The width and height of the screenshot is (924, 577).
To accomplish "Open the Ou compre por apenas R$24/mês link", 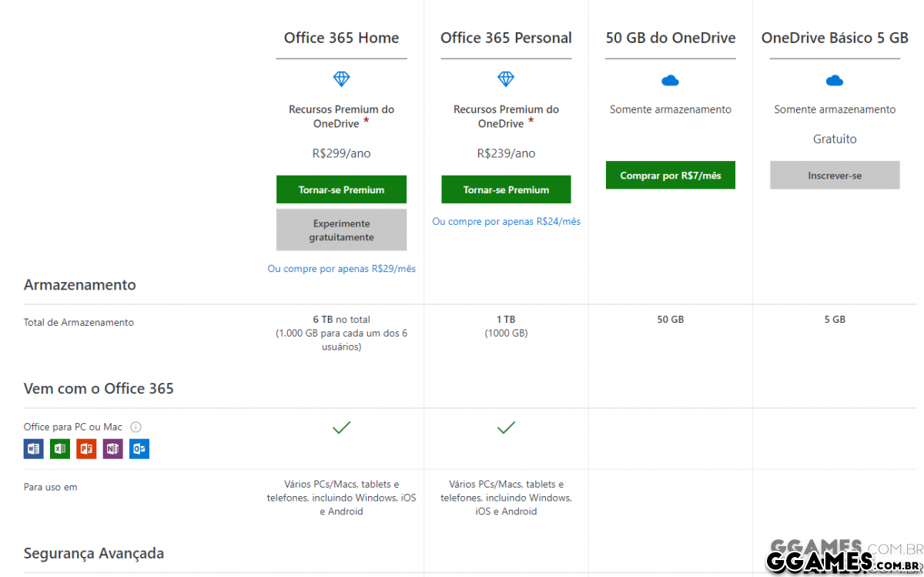I will (x=506, y=221).
